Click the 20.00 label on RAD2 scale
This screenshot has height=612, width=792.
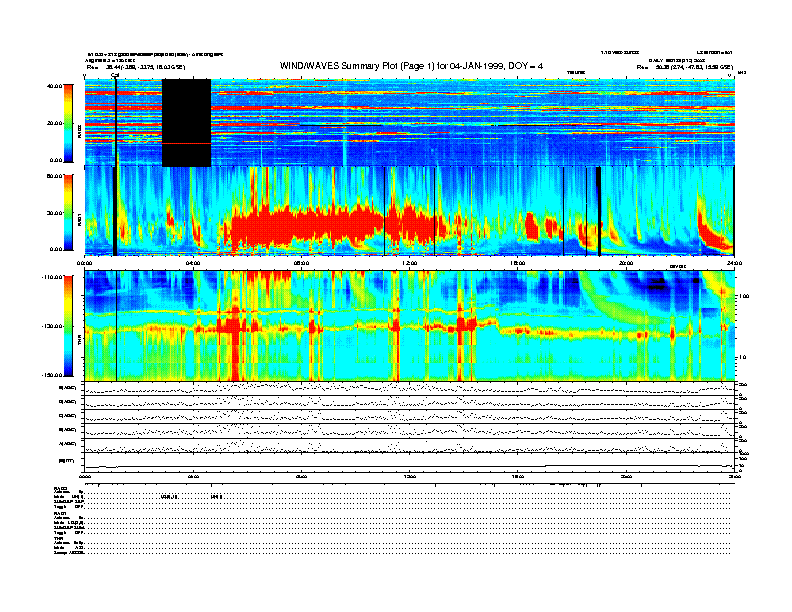tap(55, 123)
